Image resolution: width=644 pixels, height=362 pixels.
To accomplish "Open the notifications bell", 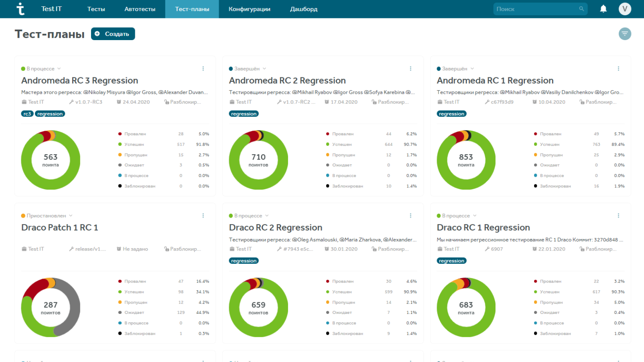I will pos(603,9).
